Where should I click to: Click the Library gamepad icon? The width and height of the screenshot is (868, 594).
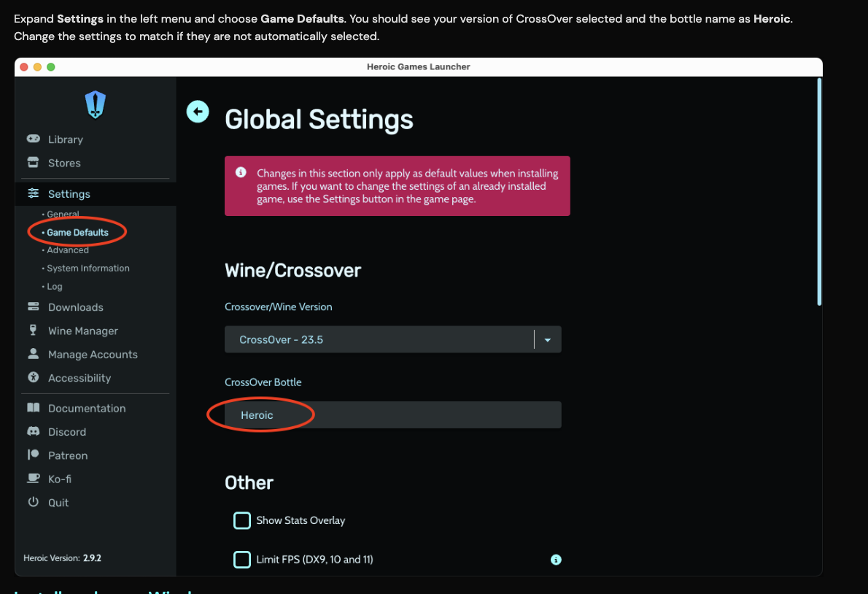coord(34,139)
